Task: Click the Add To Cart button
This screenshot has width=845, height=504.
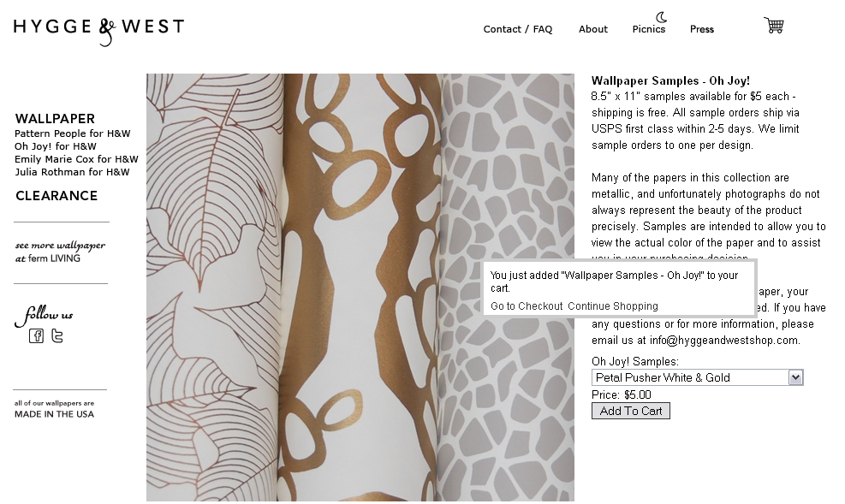Action: [630, 411]
